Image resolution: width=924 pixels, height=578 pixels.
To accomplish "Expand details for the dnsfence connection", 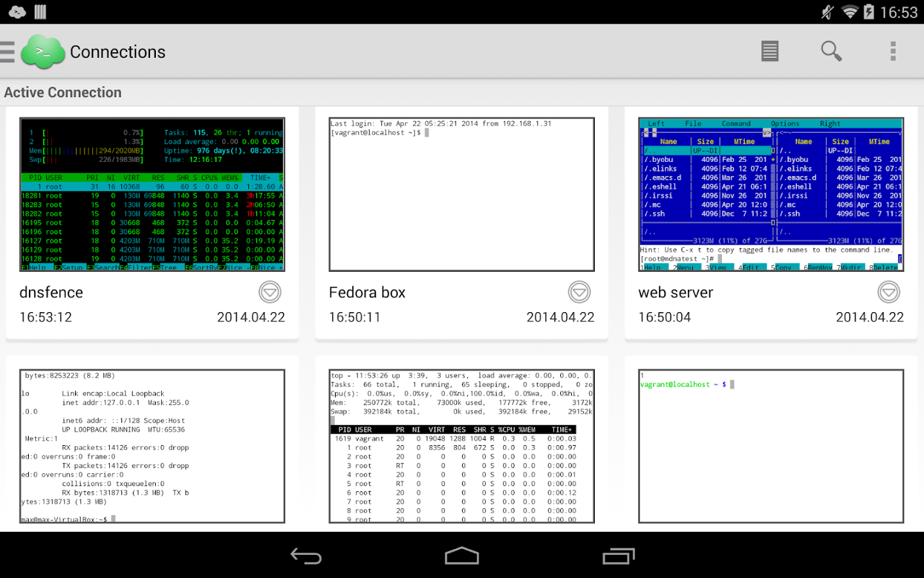I will pos(269,292).
